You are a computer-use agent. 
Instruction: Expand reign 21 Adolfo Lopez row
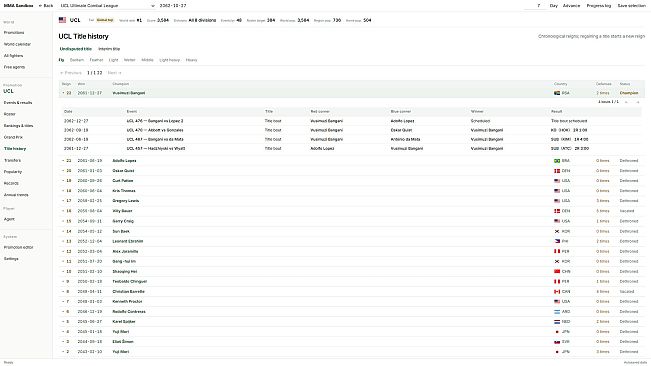pos(352,161)
